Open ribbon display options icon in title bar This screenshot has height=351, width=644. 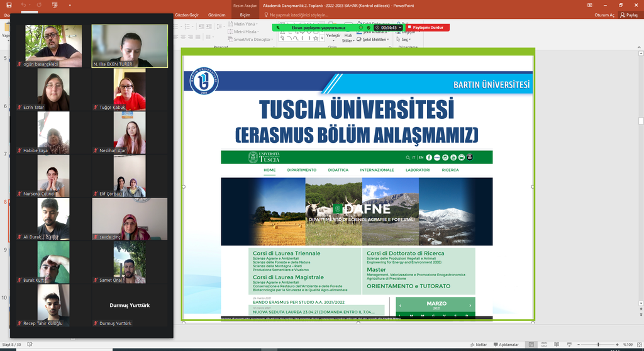pos(590,5)
